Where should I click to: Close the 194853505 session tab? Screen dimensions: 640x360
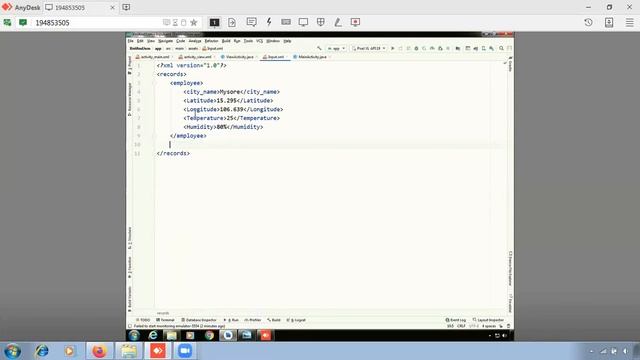point(112,7)
